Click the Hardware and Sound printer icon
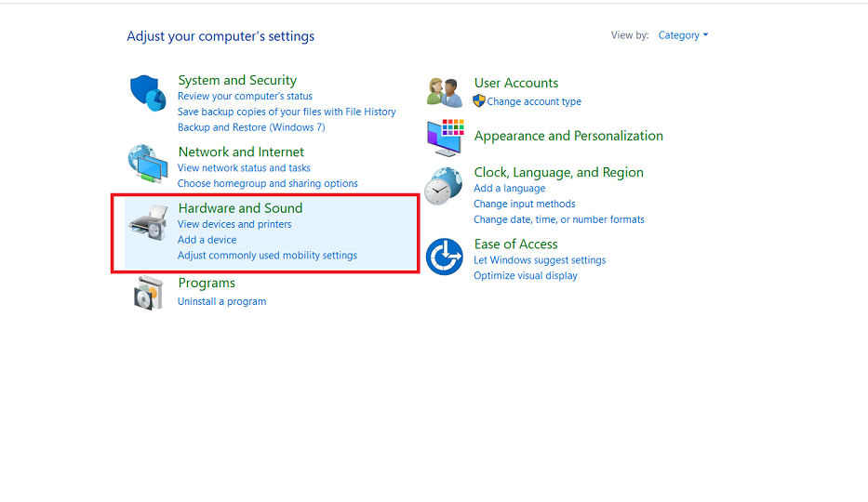The height and width of the screenshot is (502, 868). click(148, 223)
